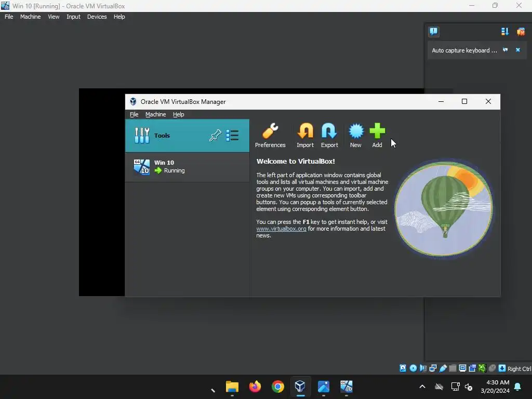The height and width of the screenshot is (399, 532).
Task: Open Preferences in VirtualBox Manager toolbar
Action: [x=270, y=136]
